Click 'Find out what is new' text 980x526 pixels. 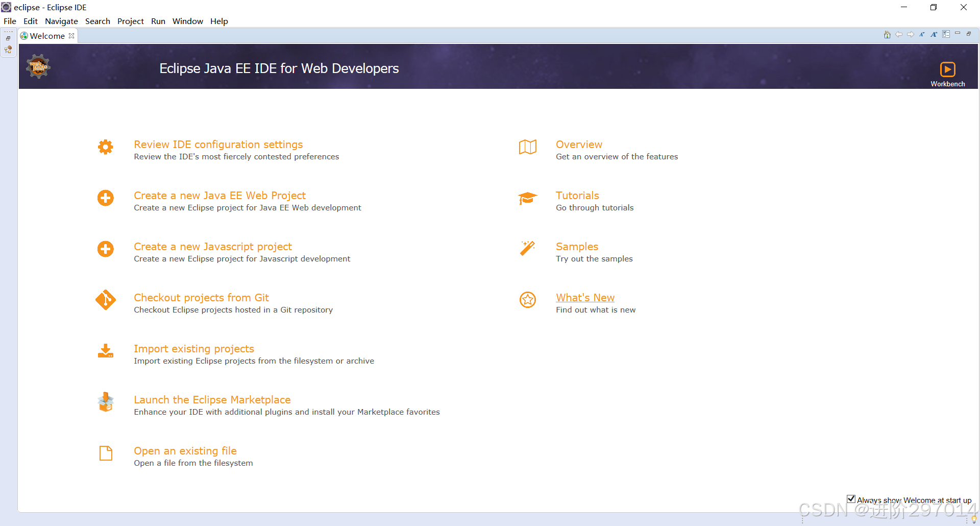pyautogui.click(x=596, y=310)
